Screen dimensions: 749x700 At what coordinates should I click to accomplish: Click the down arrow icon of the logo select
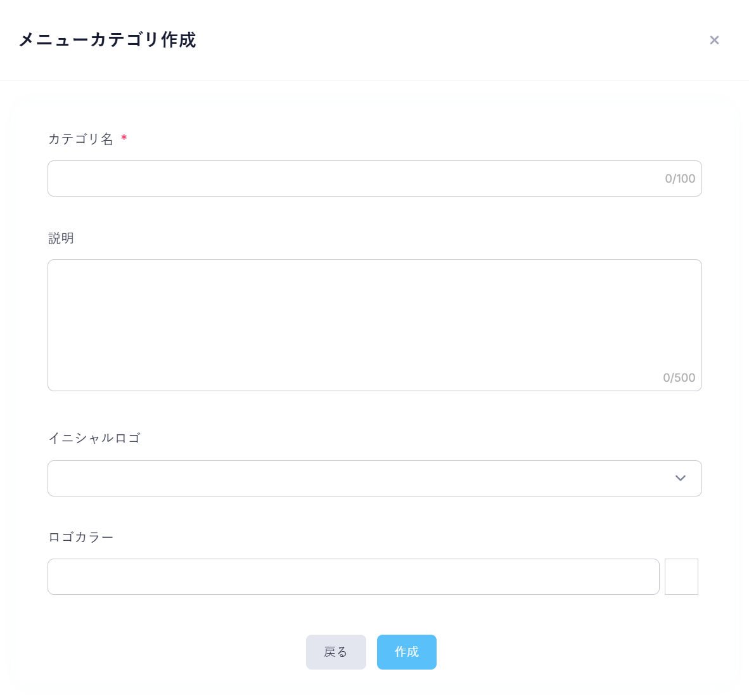[x=680, y=478]
